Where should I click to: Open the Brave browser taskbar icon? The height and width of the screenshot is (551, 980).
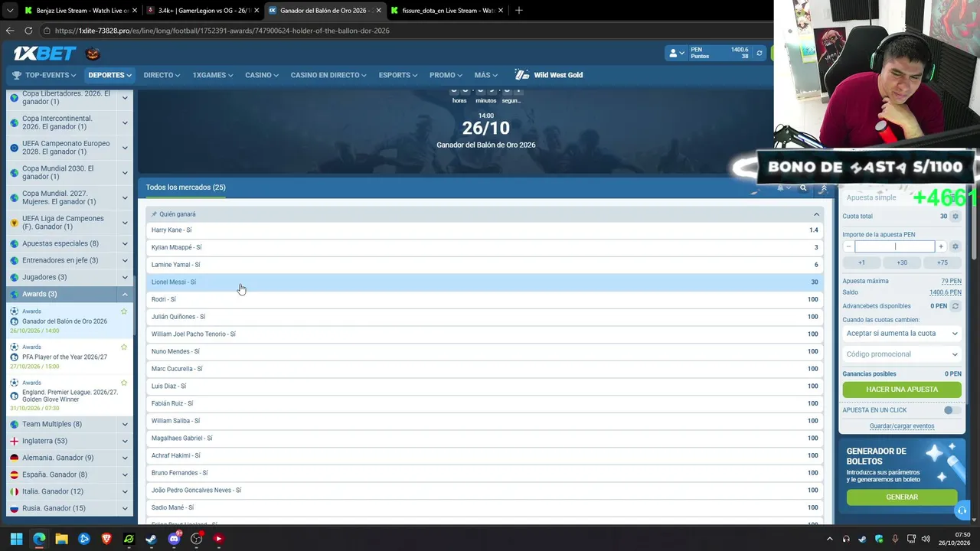(106, 539)
